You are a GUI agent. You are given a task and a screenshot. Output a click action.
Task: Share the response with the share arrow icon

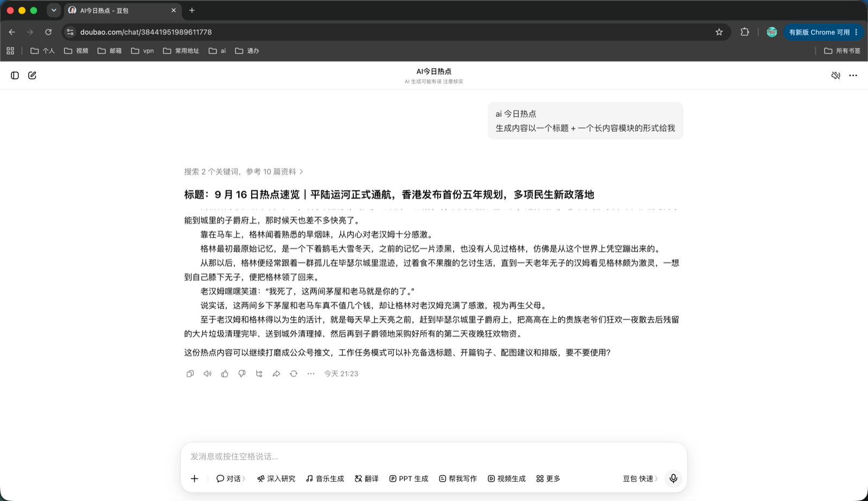[276, 374]
